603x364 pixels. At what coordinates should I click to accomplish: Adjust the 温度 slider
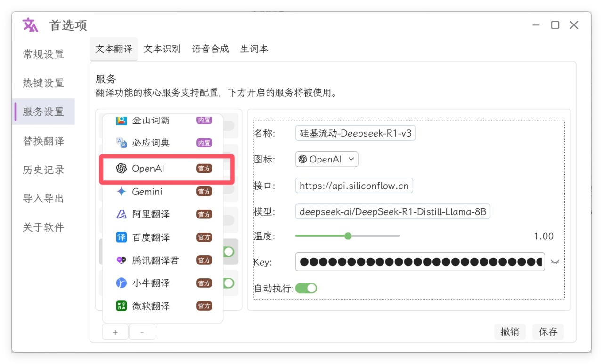tap(348, 236)
